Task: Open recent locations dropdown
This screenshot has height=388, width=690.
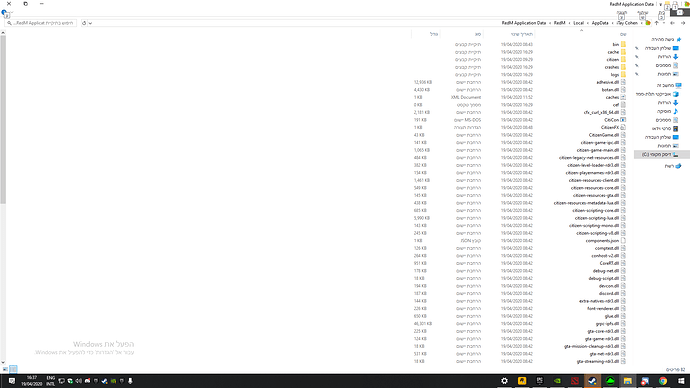Action: click(664, 23)
